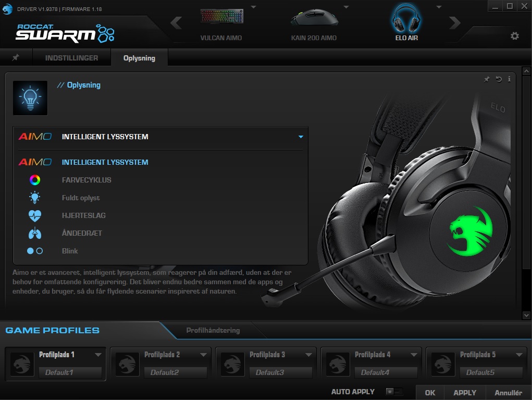This screenshot has height=400, width=532.
Task: Click Profilplads 4 Roccat profile icon
Action: [x=338, y=364]
